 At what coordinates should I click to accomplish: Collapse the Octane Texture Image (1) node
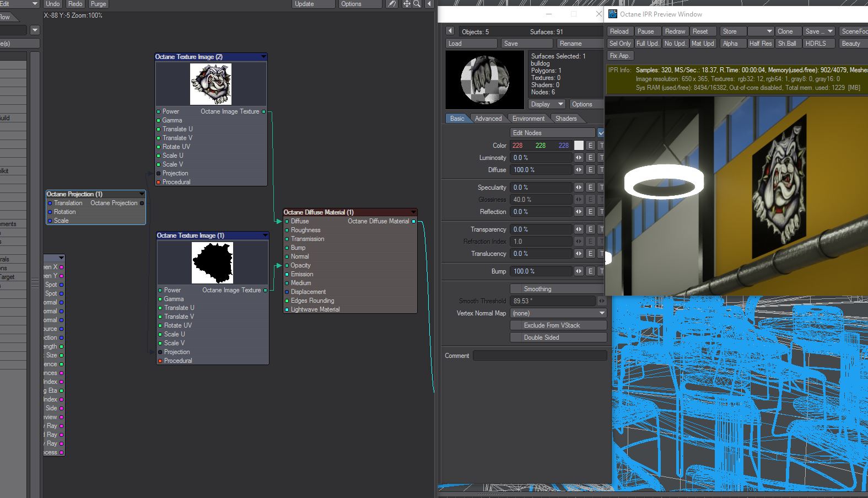[265, 235]
